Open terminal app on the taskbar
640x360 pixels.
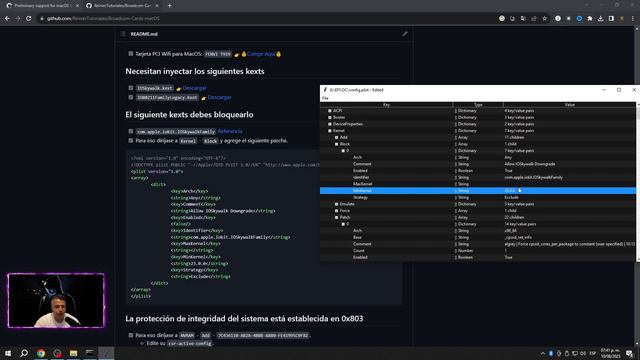point(90,353)
